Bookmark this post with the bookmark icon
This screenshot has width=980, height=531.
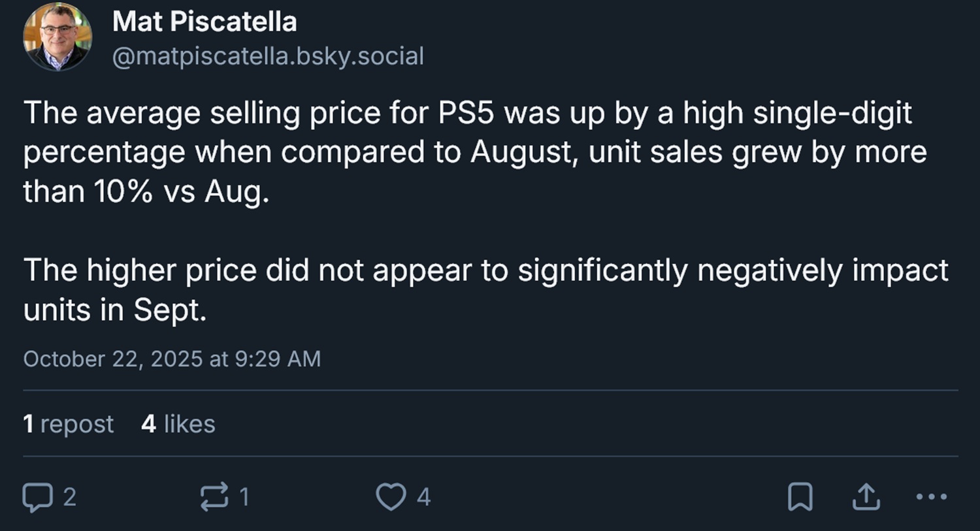click(x=800, y=497)
